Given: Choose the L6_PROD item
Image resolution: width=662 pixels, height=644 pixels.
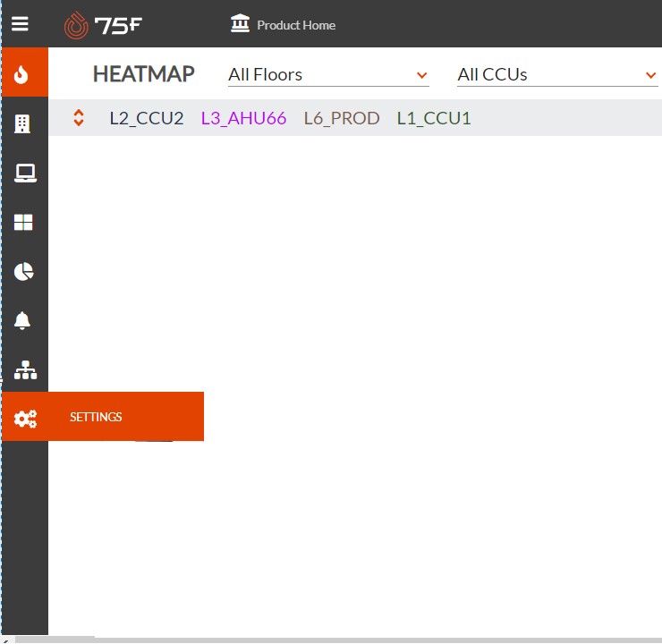Looking at the screenshot, I should point(342,118).
